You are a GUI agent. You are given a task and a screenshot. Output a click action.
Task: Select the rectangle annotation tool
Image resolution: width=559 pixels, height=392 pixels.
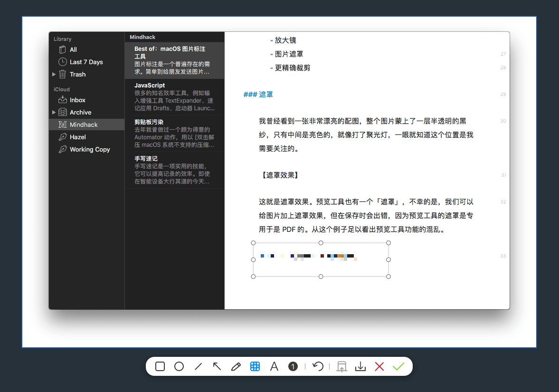[160, 366]
